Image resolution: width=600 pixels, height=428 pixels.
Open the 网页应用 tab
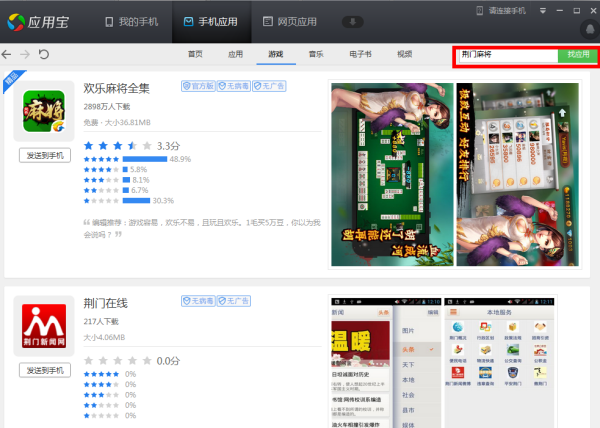[x=290, y=22]
